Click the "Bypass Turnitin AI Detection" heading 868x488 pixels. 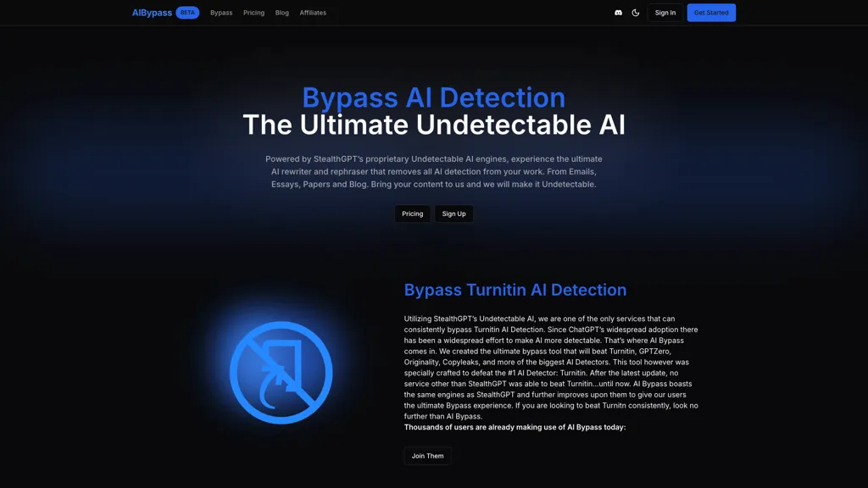[515, 290]
